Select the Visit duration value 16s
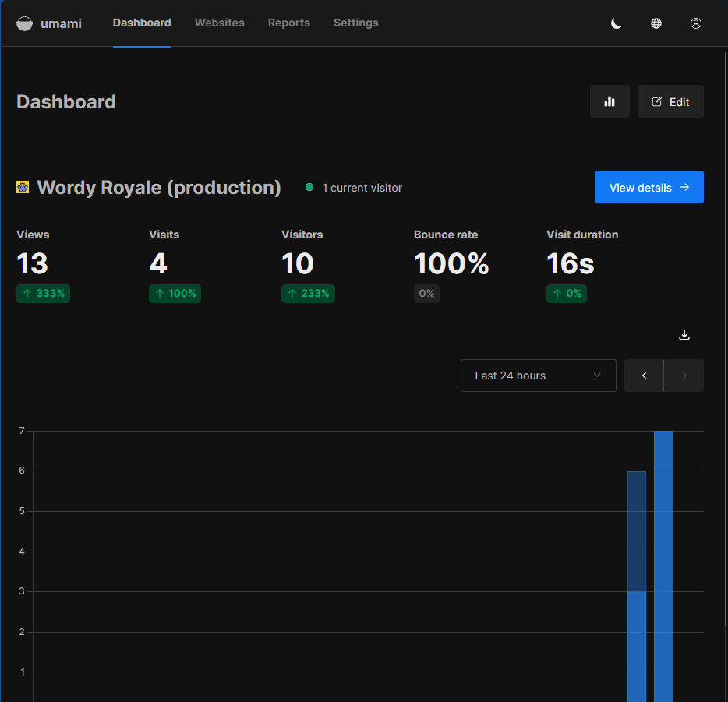The width and height of the screenshot is (728, 702). pyautogui.click(x=570, y=263)
